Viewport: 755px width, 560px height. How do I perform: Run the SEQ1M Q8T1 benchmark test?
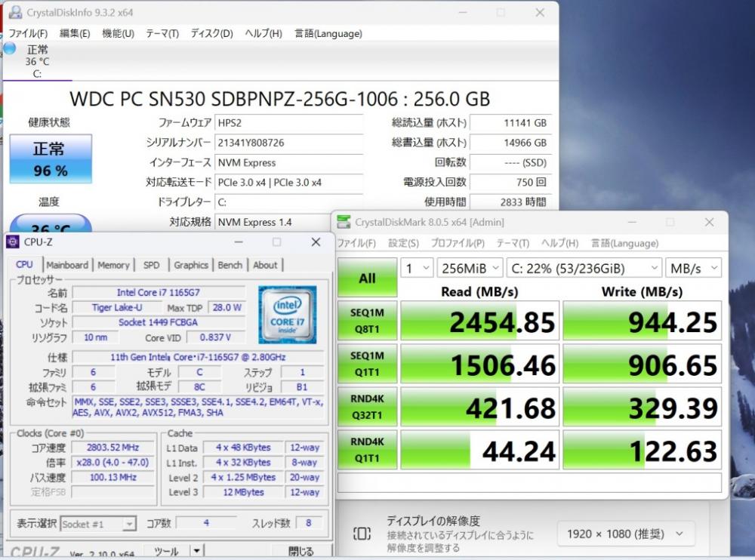[x=368, y=321]
